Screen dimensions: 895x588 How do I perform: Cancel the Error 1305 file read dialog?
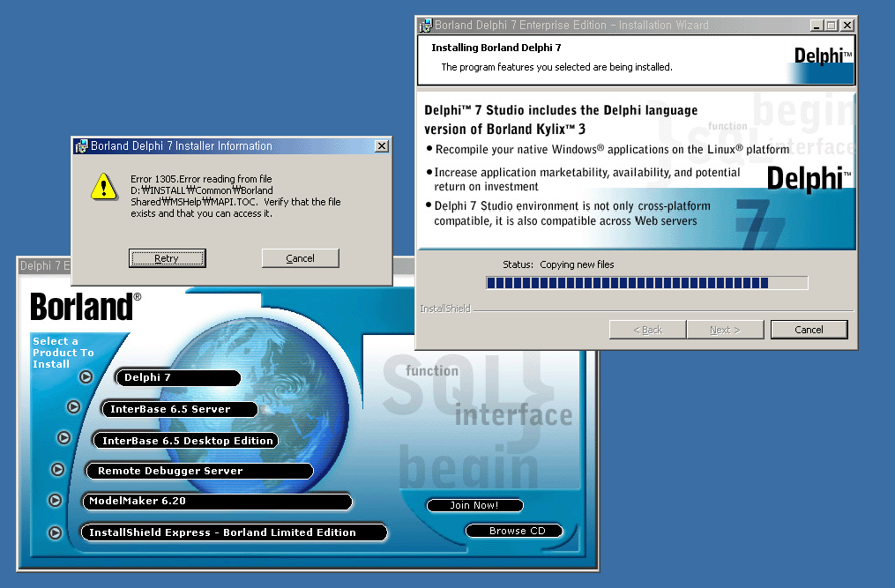[300, 258]
